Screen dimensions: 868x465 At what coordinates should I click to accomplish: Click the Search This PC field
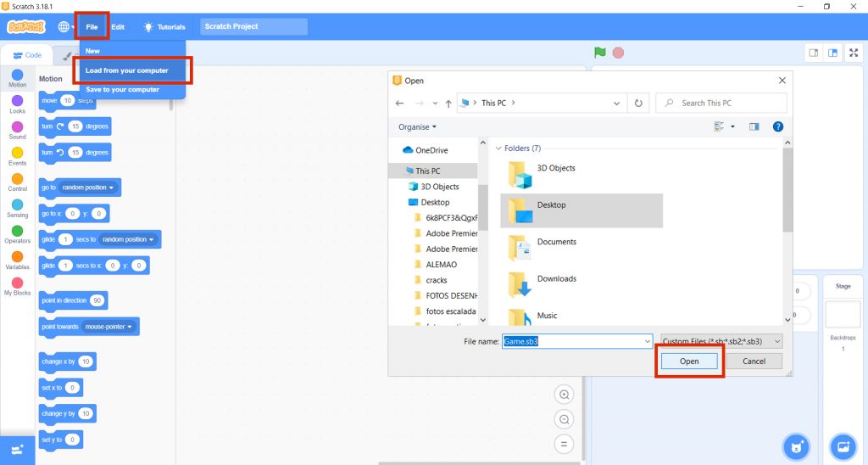[721, 103]
